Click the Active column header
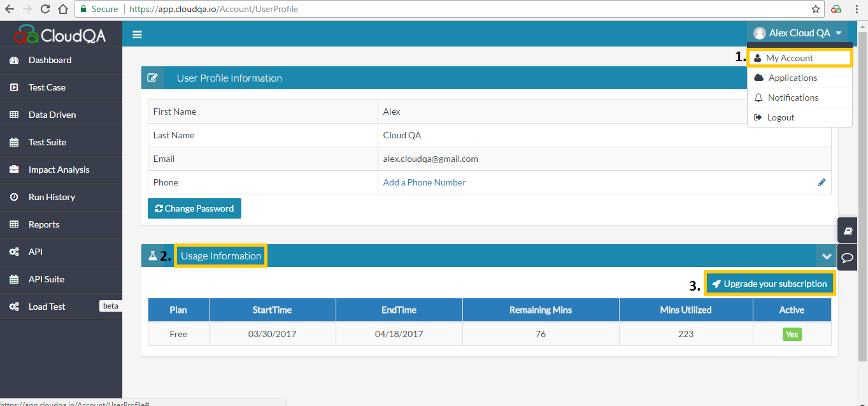The image size is (868, 406). tap(792, 310)
